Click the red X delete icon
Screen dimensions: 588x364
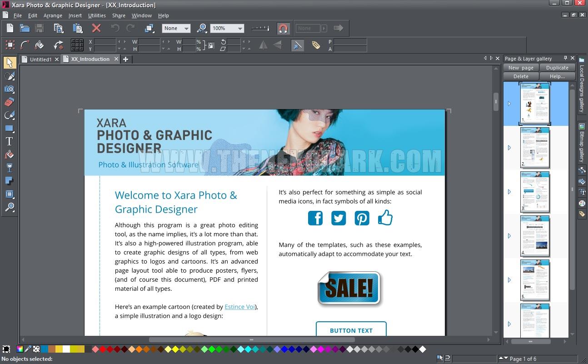tap(96, 28)
